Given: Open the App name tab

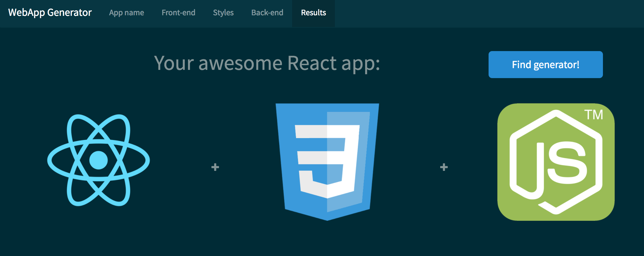Looking at the screenshot, I should click(126, 13).
